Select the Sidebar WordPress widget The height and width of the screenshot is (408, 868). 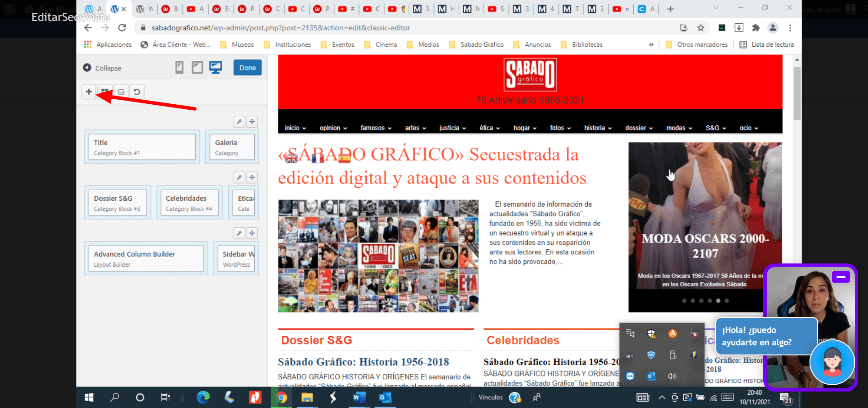point(236,258)
